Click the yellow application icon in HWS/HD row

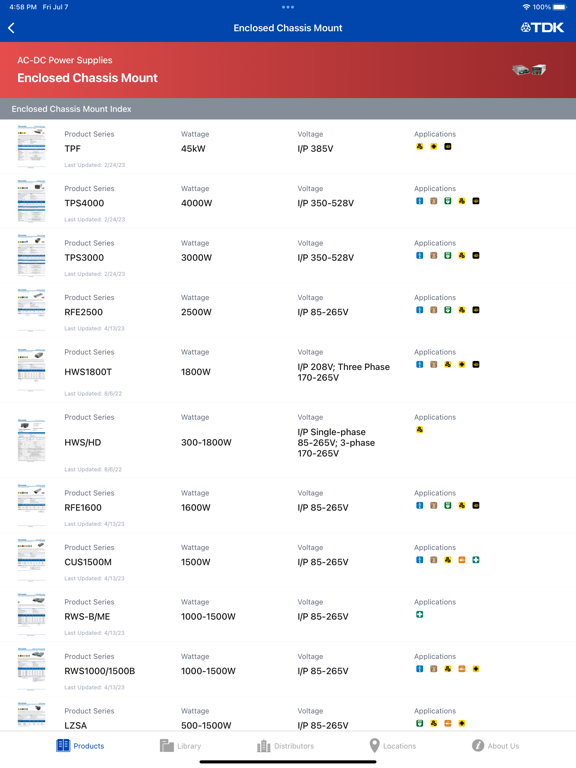pyautogui.click(x=420, y=430)
